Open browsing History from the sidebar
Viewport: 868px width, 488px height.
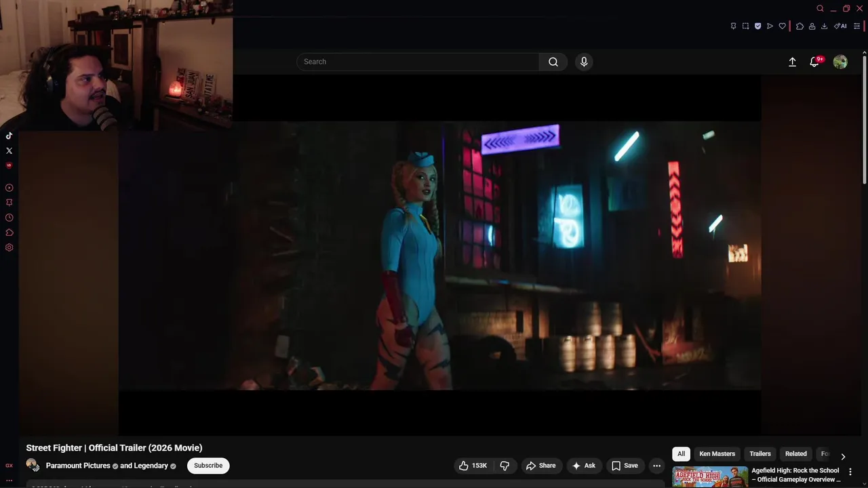coord(9,218)
